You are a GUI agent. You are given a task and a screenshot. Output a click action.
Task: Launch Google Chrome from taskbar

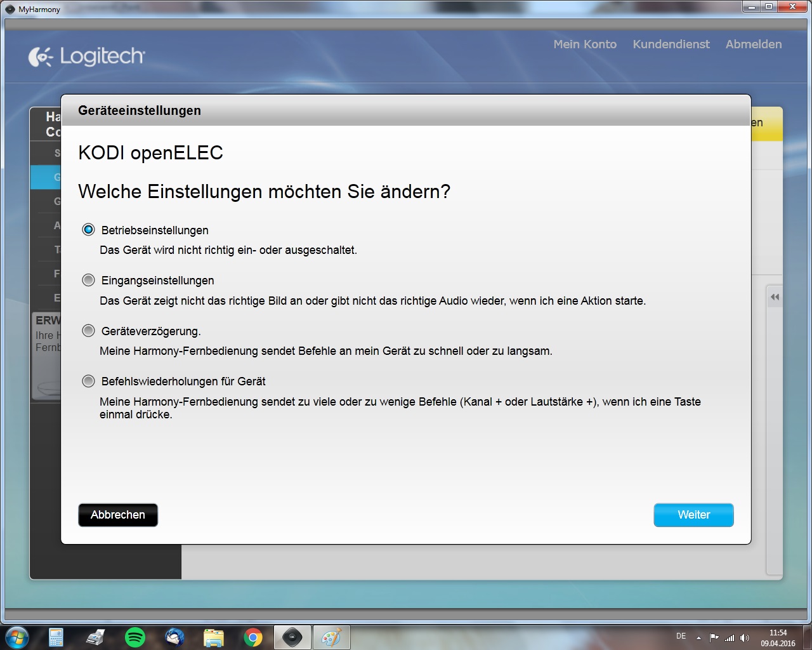pos(253,637)
